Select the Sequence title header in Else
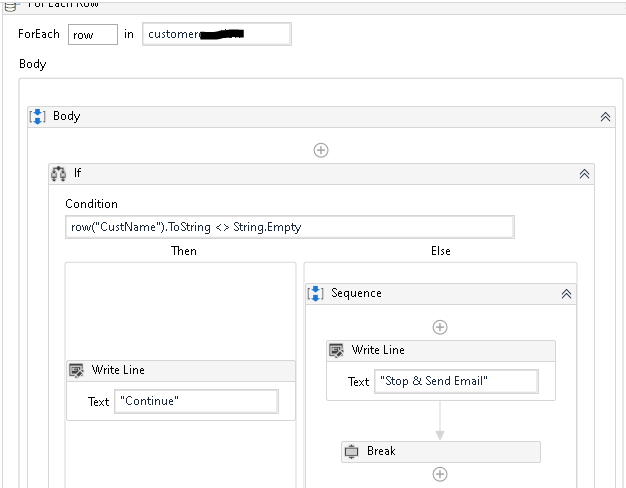 click(356, 293)
